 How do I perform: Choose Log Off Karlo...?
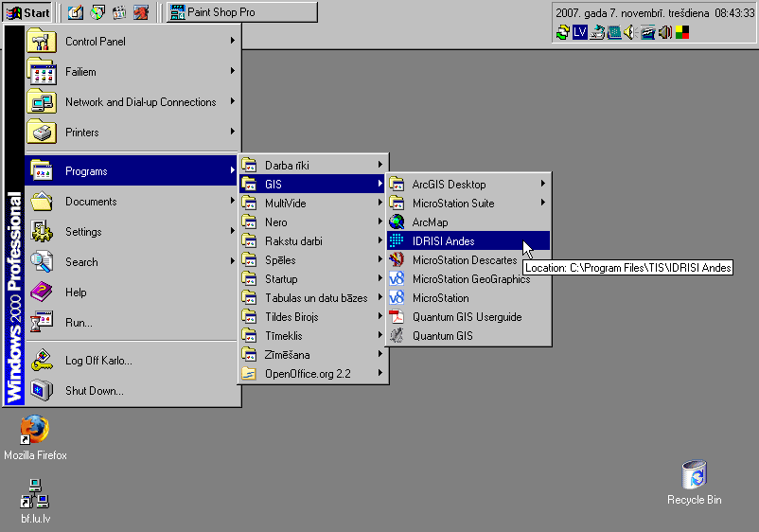[x=131, y=360]
